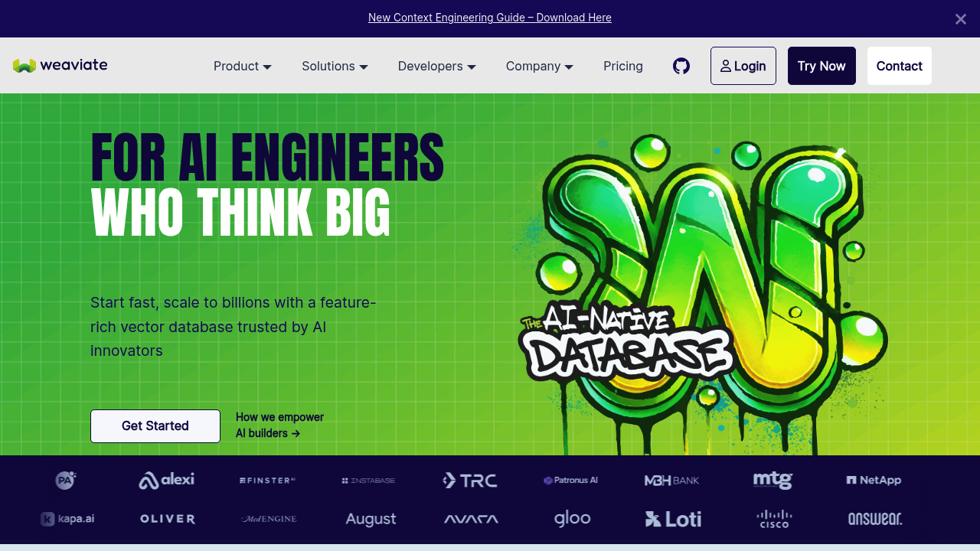The width and height of the screenshot is (980, 551).
Task: Click the Alexi customer logo
Action: [166, 480]
